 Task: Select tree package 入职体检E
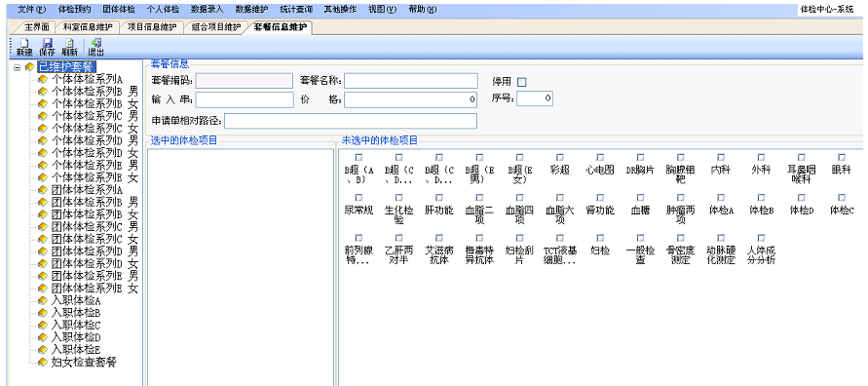[76, 350]
